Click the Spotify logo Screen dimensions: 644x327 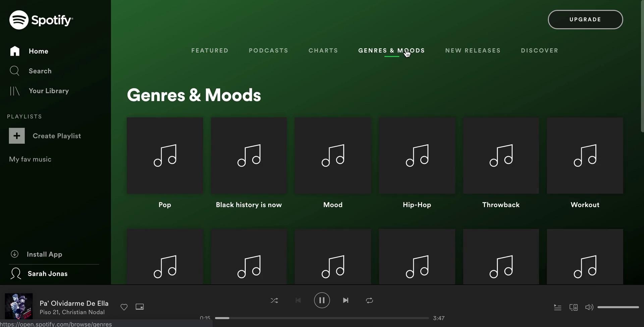pyautogui.click(x=41, y=20)
